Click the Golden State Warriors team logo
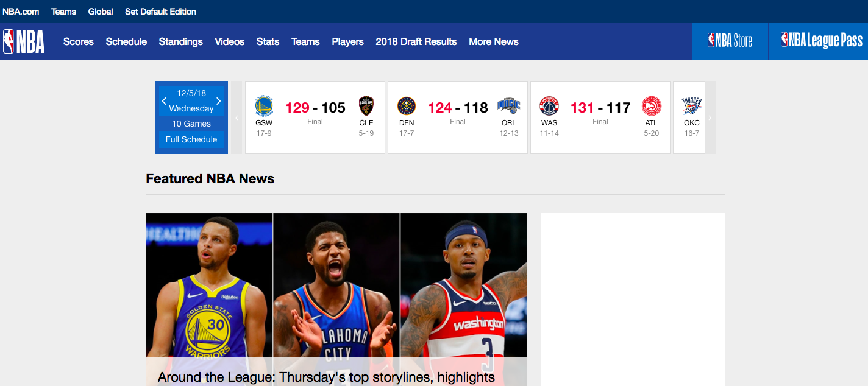868x386 pixels. [x=264, y=106]
